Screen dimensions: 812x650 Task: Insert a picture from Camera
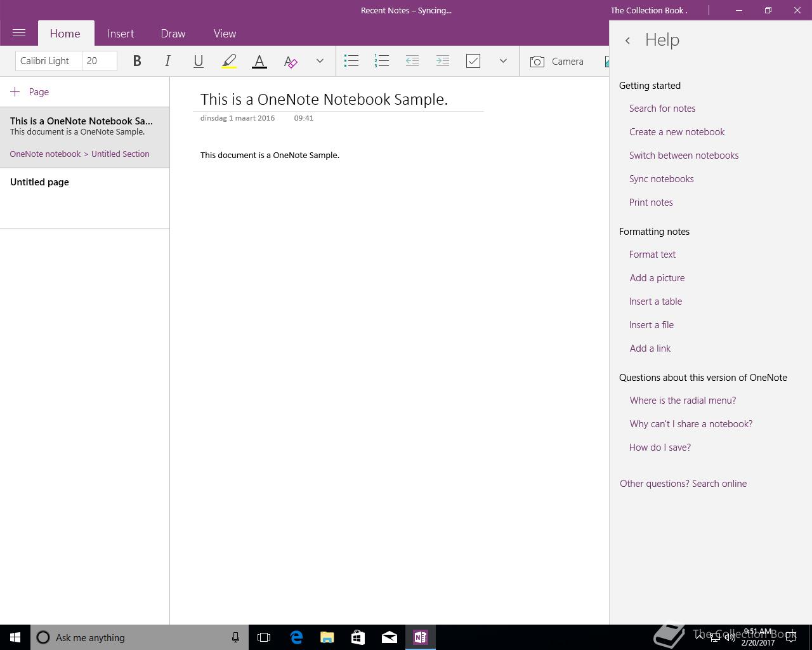pyautogui.click(x=556, y=61)
